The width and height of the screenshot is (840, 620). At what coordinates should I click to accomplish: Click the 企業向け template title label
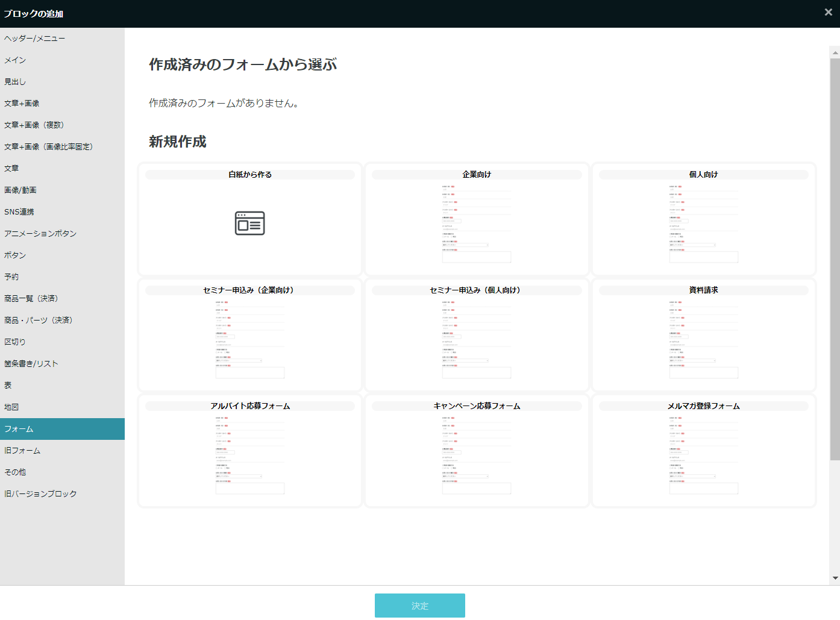477,175
